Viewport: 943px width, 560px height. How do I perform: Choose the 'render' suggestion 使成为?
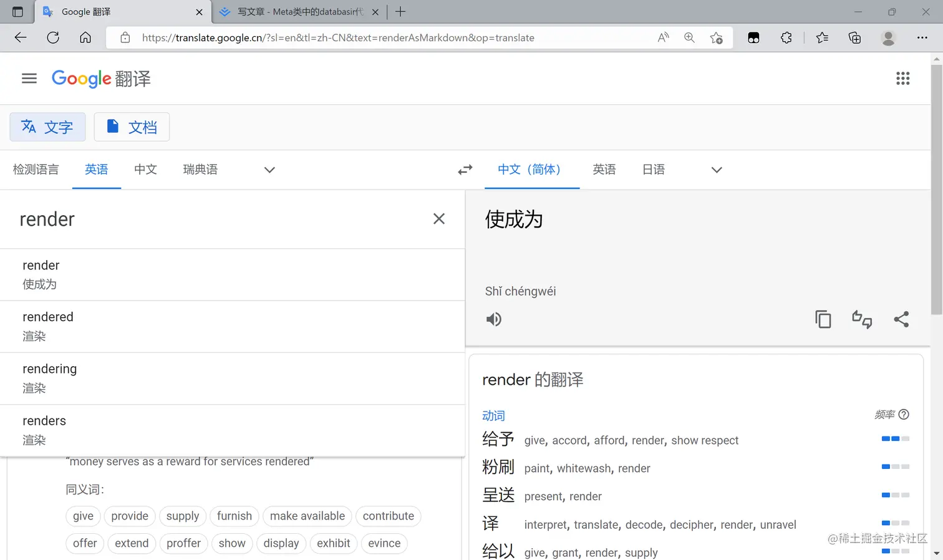232,275
